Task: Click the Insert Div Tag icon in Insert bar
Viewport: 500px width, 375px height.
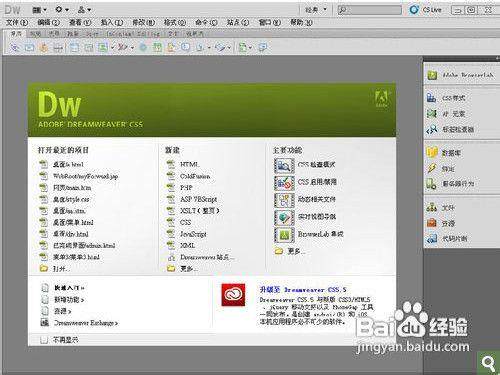Action: coord(89,47)
